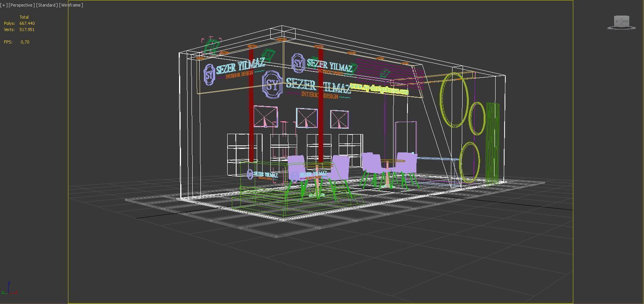Viewport: 644px width, 304px height.
Task: Click the Total statistics column header
Action: point(24,17)
